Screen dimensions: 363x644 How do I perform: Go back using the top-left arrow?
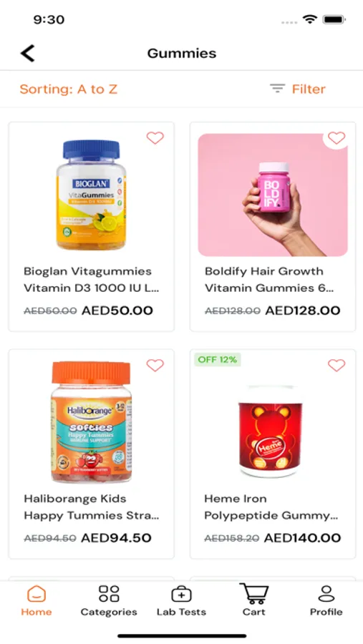pyautogui.click(x=27, y=54)
